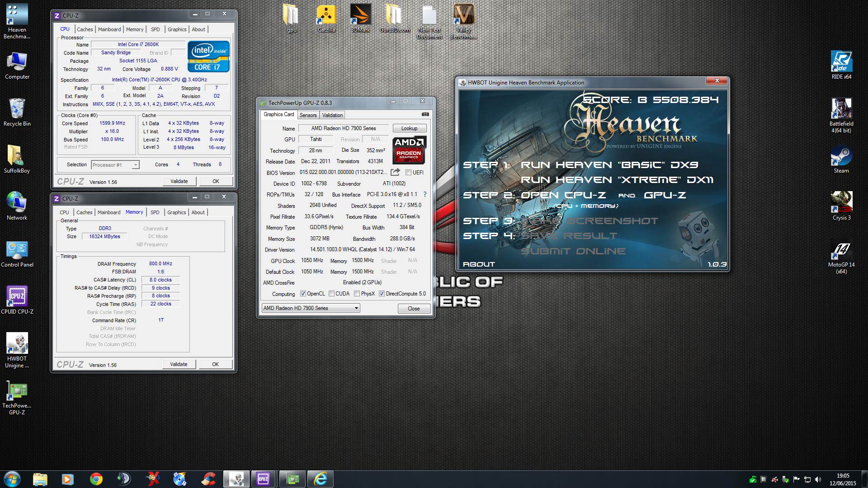This screenshot has width=868, height=488.
Task: Open Internet Explorer from the taskbar
Action: click(x=320, y=479)
